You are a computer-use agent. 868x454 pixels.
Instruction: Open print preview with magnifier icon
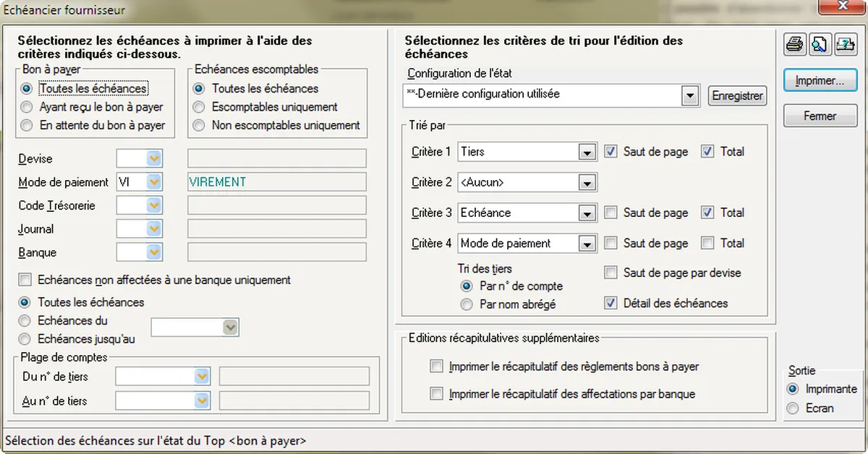pos(820,45)
